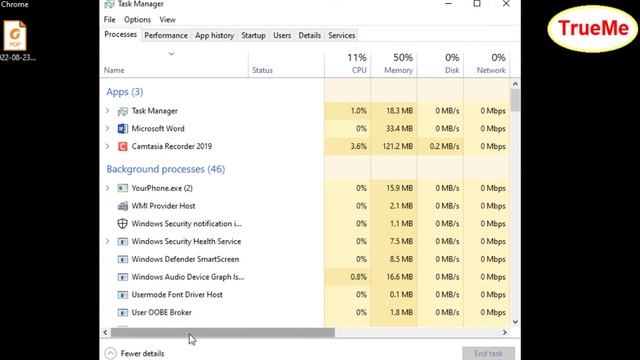
Task: Click the Task Manager title bar icon
Action: click(109, 4)
